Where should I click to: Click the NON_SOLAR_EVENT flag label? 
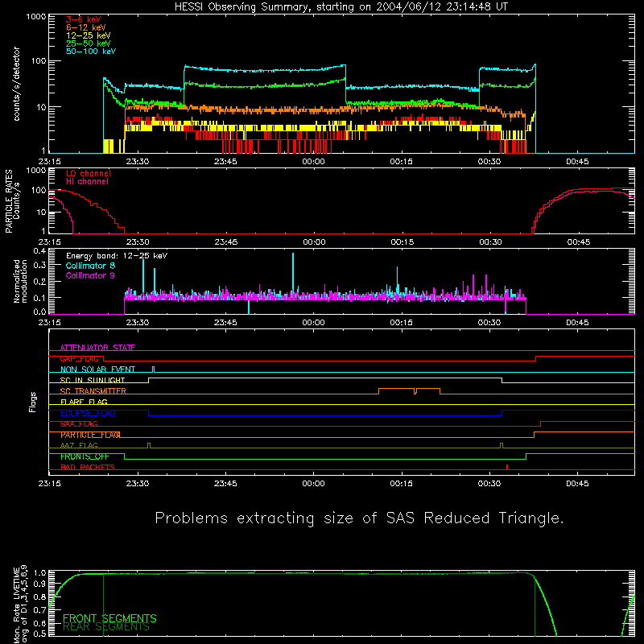[97, 369]
